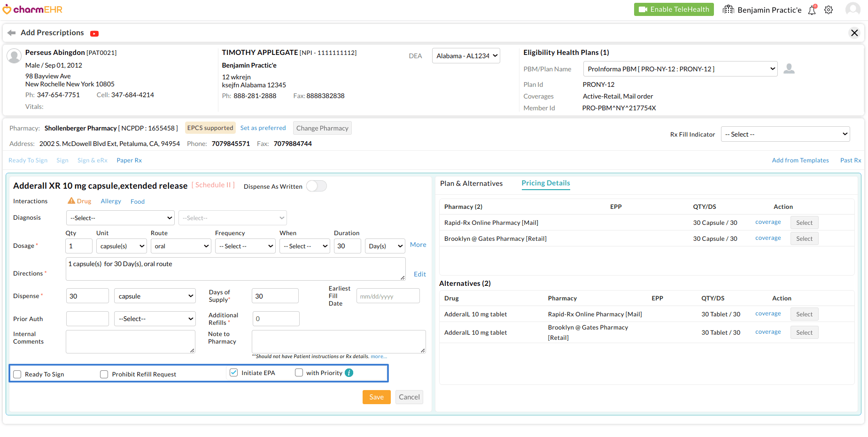Click the back arrow beside Add Prescriptions
Screen dimensions: 868x437
tap(11, 33)
